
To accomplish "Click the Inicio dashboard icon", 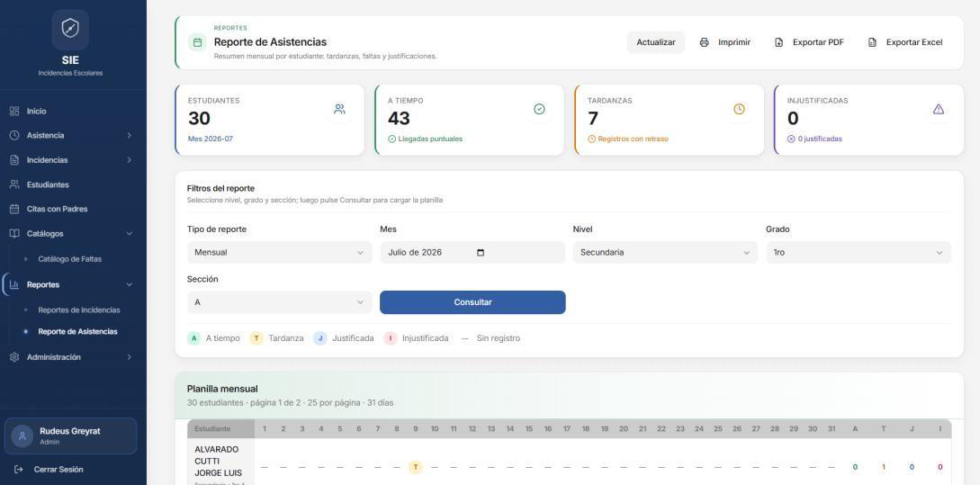I will coord(14,111).
